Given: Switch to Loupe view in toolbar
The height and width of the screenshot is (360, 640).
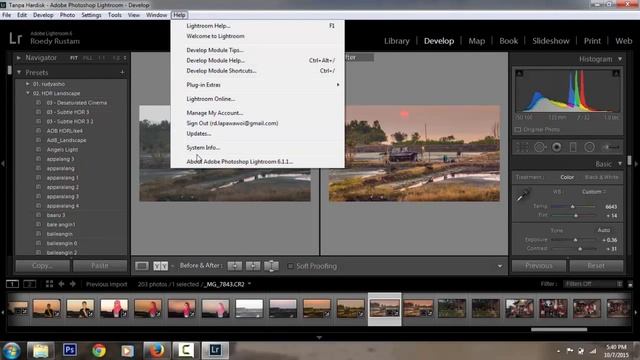Looking at the screenshot, I should 142,266.
